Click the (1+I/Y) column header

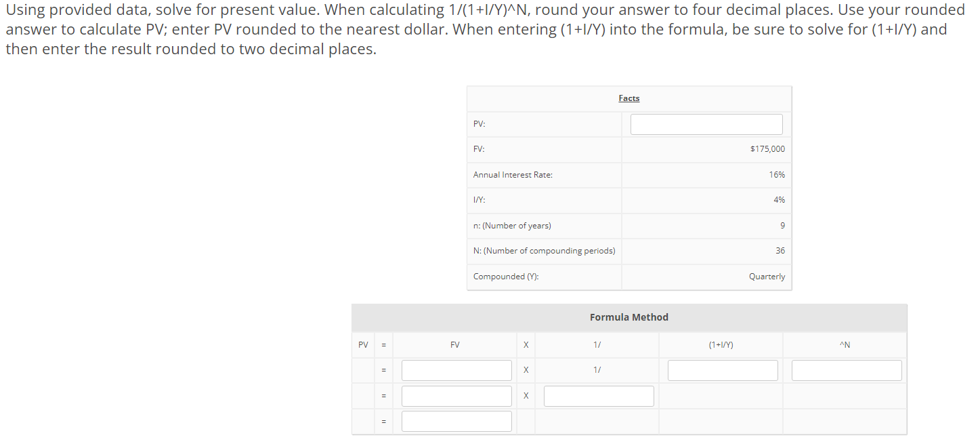[x=721, y=344]
